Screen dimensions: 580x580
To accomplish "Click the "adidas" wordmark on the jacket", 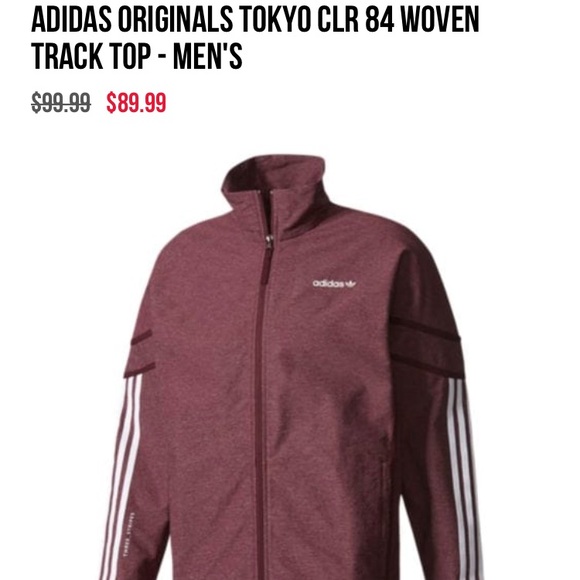I will [328, 283].
